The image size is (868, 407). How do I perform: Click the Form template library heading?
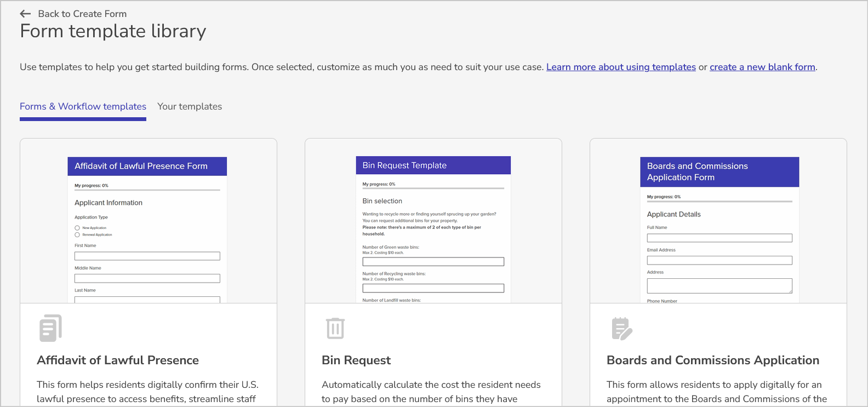point(113,31)
